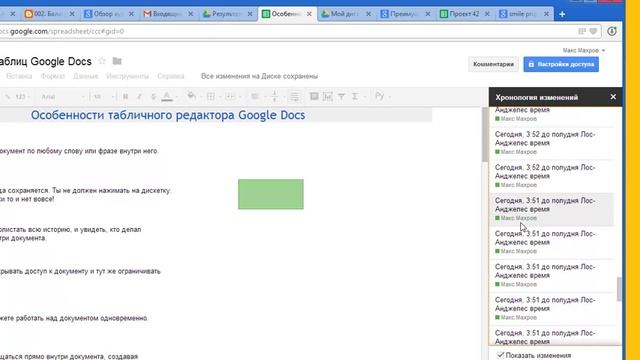This screenshot has height=360, width=640.
Task: Open the Формат menu
Action: coord(53,76)
